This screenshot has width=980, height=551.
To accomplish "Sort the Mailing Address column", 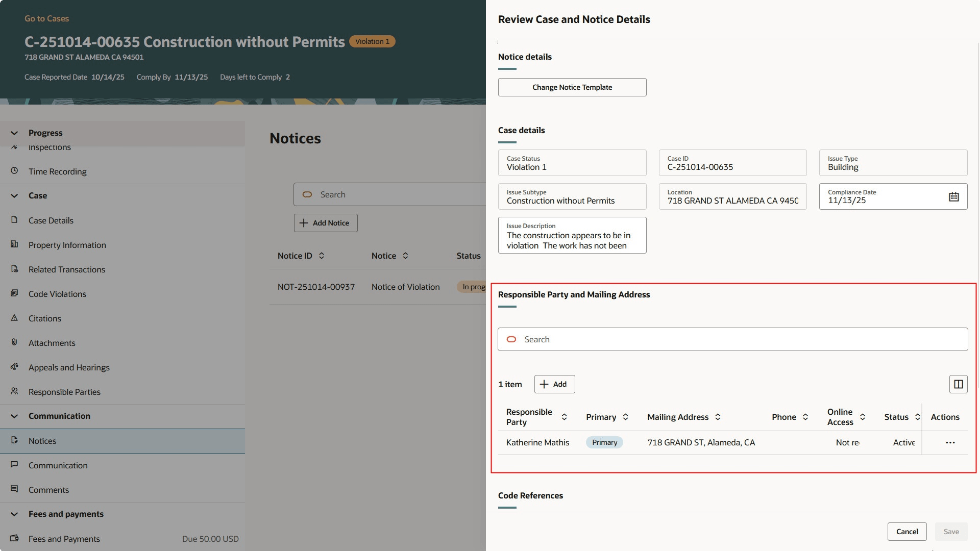I will [718, 417].
